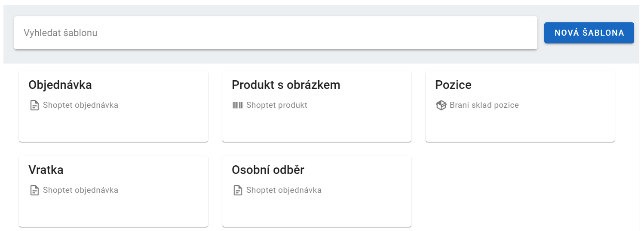Click the document icon under Vratka

(x=34, y=190)
